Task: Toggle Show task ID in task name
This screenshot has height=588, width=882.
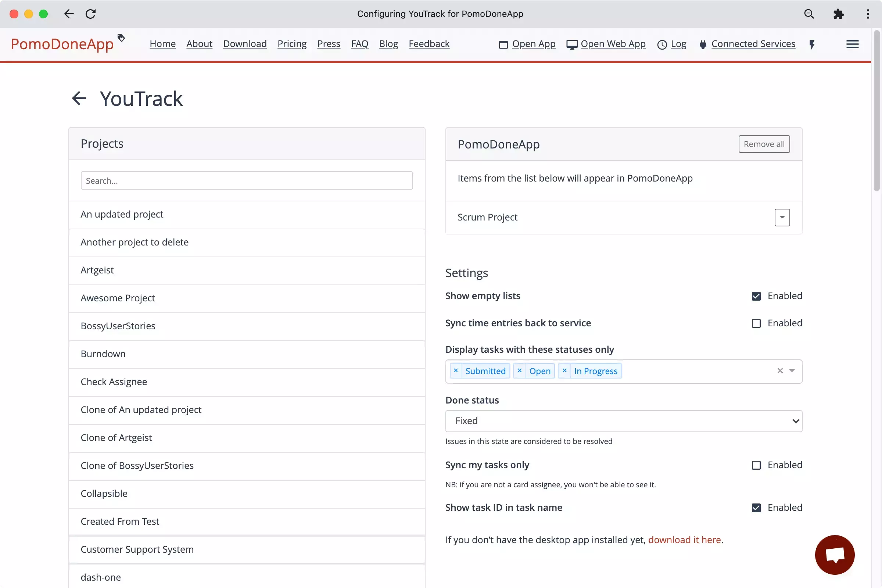Action: (756, 507)
